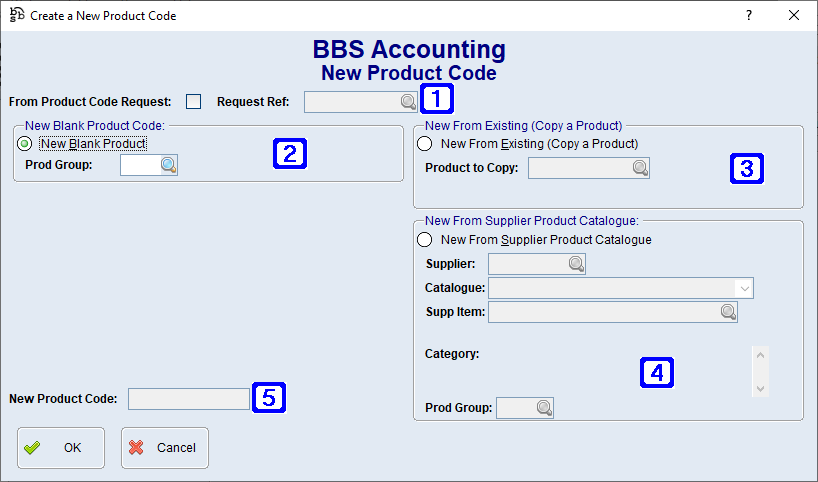Open the Supplier lookup magnifier

click(x=576, y=264)
